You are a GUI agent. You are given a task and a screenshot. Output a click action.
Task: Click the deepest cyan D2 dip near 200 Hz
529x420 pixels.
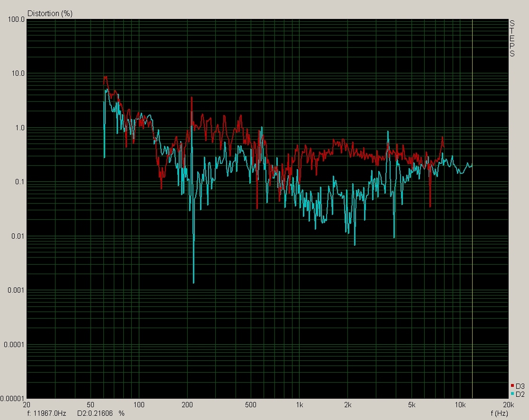pos(193,282)
